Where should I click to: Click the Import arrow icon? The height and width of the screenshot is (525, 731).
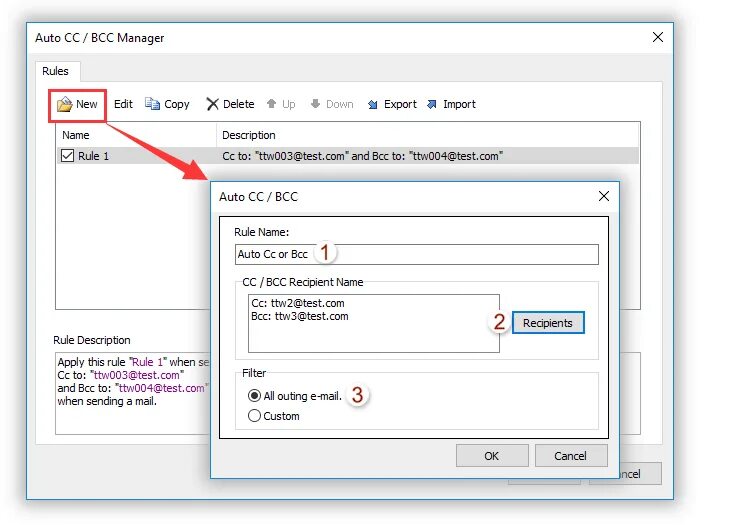pyautogui.click(x=432, y=104)
